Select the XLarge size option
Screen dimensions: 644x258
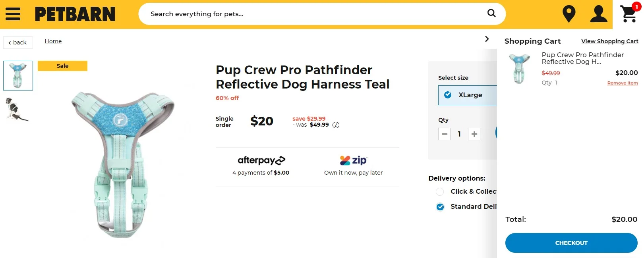(x=468, y=95)
